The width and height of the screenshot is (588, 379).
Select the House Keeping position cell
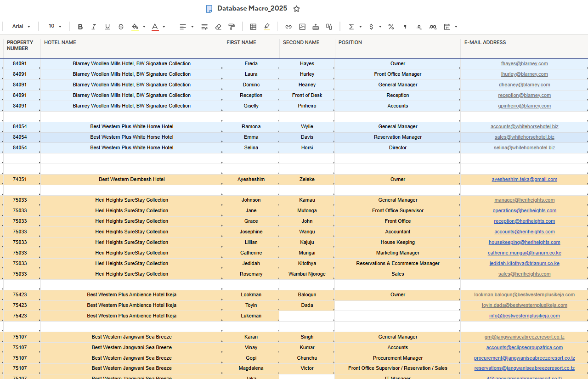(398, 243)
